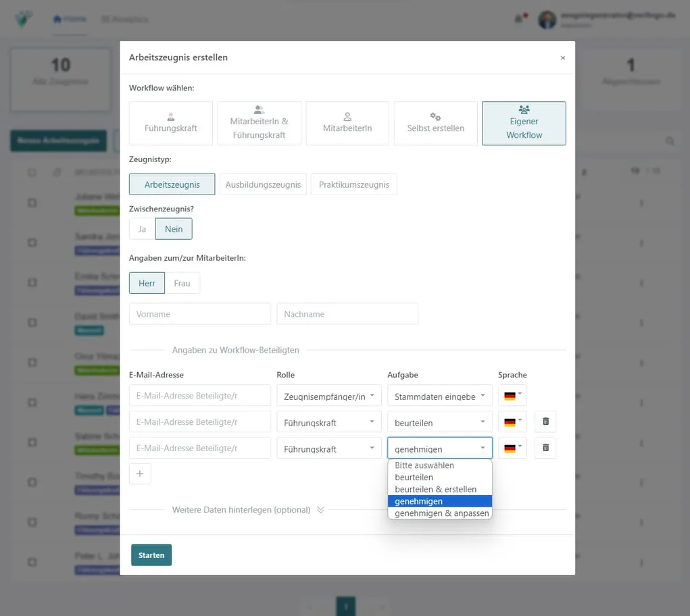Delete the genehmigen participant row
The width and height of the screenshot is (690, 616).
pyautogui.click(x=545, y=448)
